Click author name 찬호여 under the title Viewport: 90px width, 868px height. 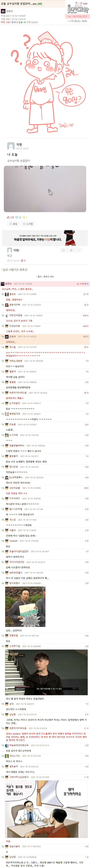(9, 11)
